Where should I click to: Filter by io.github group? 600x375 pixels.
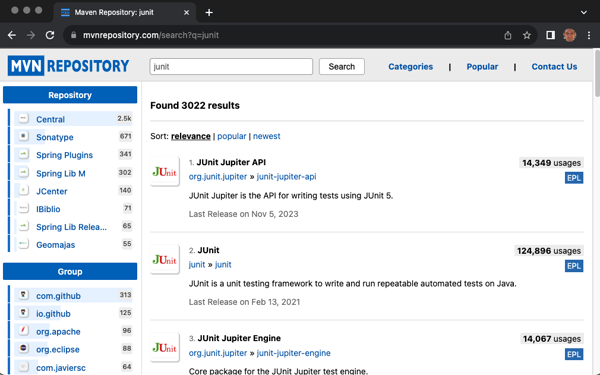[53, 314]
